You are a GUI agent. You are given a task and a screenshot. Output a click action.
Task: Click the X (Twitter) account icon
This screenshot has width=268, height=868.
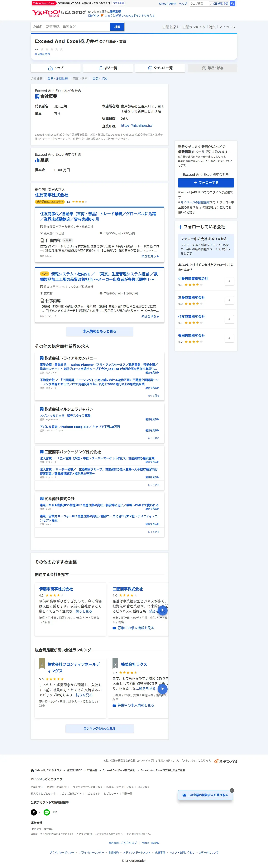click(34, 812)
